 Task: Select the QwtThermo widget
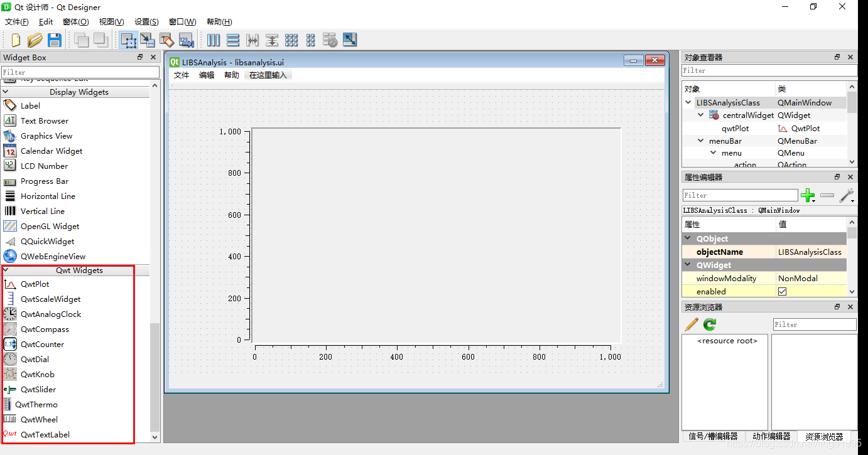[36, 405]
